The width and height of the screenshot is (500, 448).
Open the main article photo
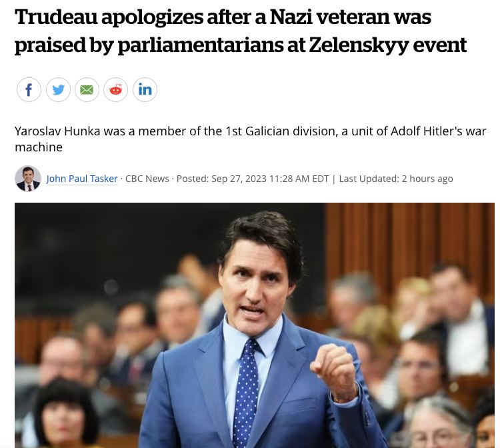pyautogui.click(x=255, y=325)
